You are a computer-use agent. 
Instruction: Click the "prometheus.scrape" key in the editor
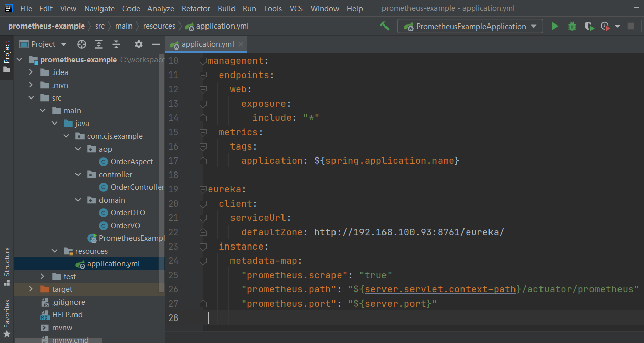[x=295, y=275]
